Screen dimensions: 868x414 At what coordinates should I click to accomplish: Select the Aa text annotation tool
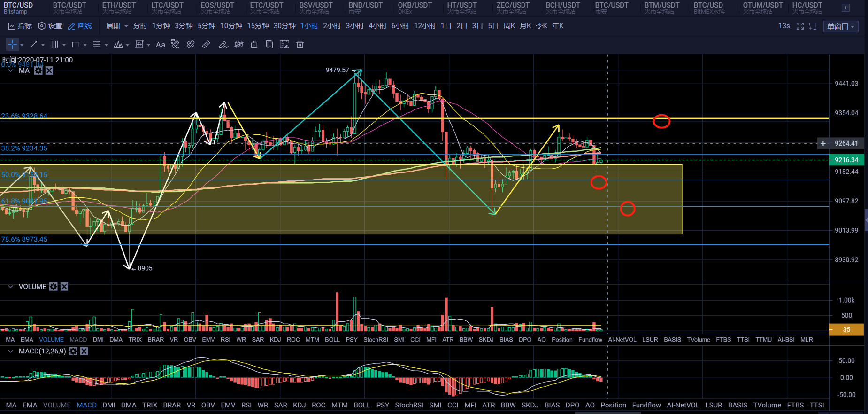(x=161, y=45)
